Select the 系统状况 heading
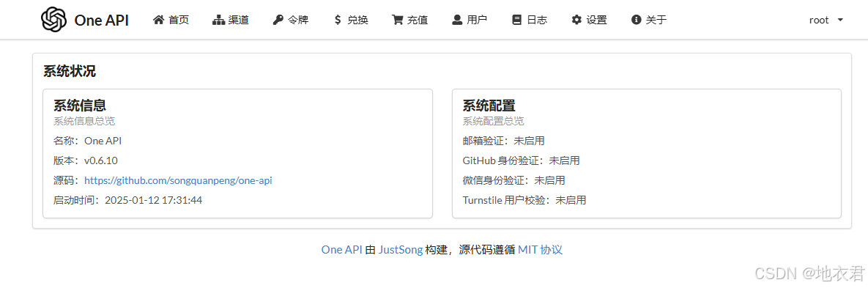Image resolution: width=868 pixels, height=288 pixels. tap(69, 71)
